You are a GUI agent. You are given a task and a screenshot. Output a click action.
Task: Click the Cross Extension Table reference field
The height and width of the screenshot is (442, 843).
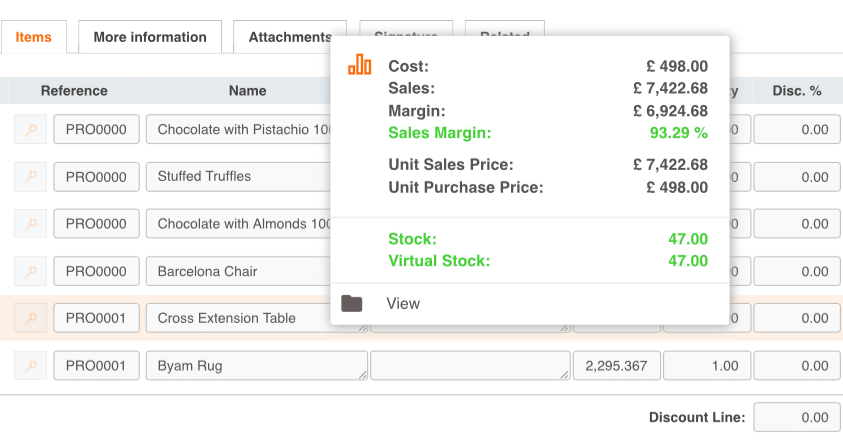coord(96,319)
